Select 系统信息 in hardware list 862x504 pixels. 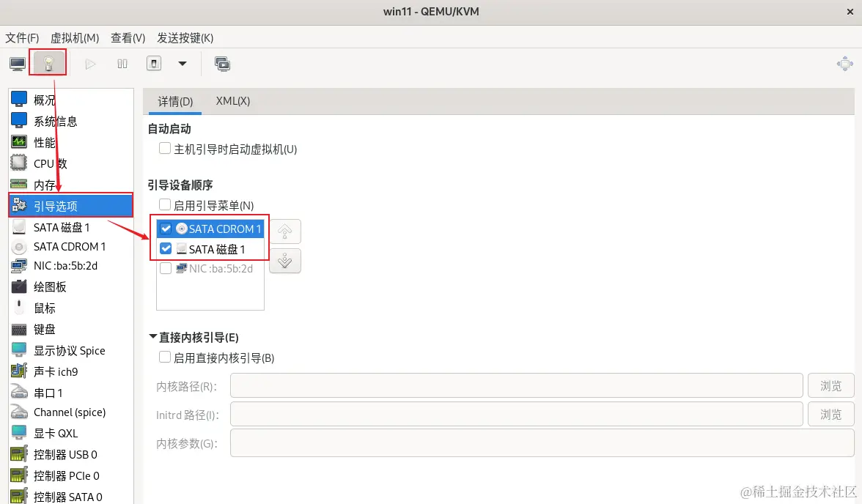pyautogui.click(x=71, y=121)
